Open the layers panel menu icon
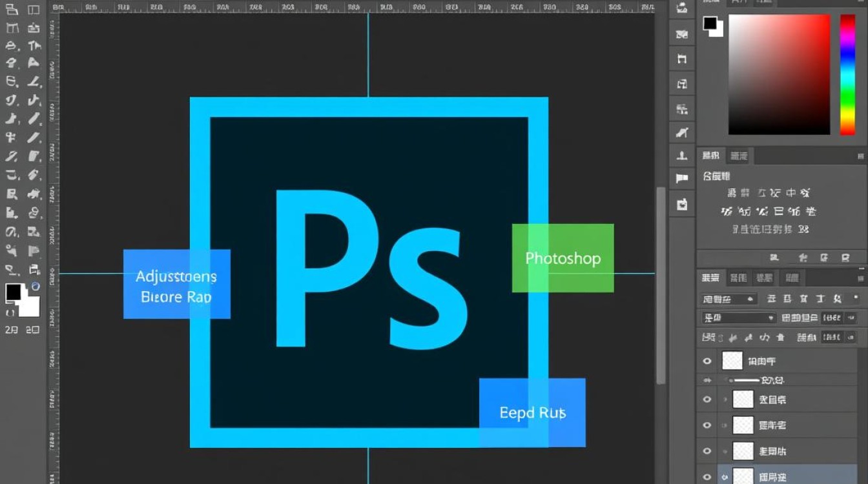868x484 pixels. [x=860, y=278]
